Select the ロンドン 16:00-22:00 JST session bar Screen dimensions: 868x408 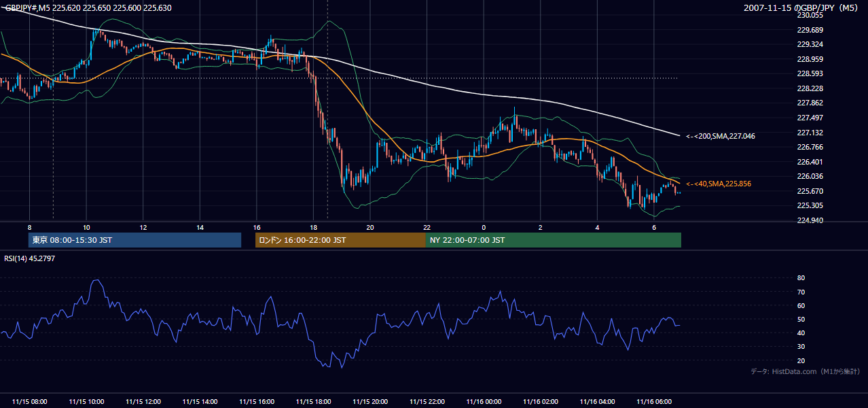[340, 240]
